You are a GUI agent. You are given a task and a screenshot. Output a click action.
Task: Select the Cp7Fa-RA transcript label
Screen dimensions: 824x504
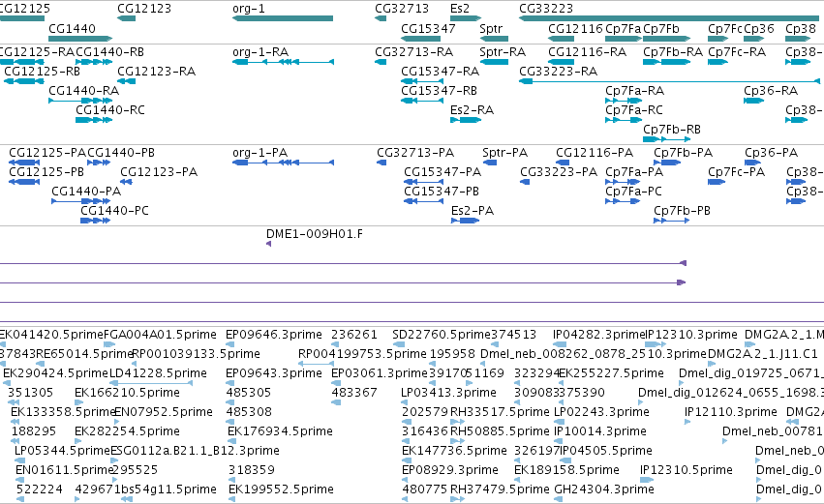click(634, 91)
